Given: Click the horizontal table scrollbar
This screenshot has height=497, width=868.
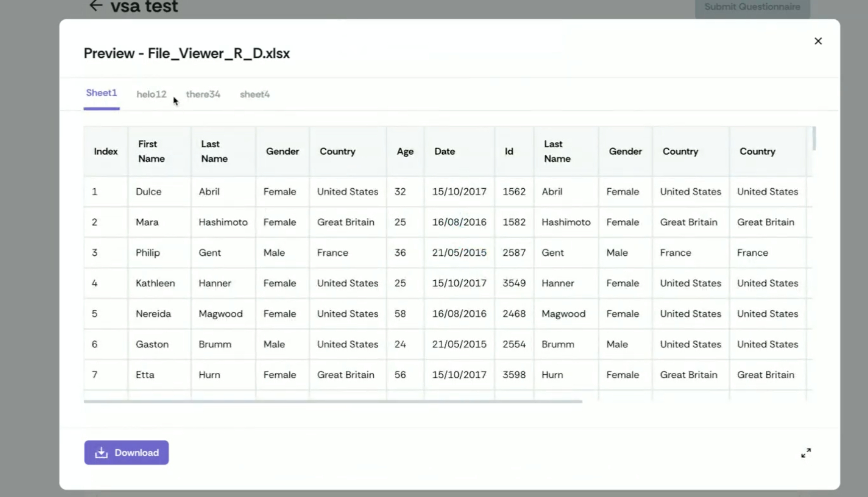Looking at the screenshot, I should tap(333, 401).
